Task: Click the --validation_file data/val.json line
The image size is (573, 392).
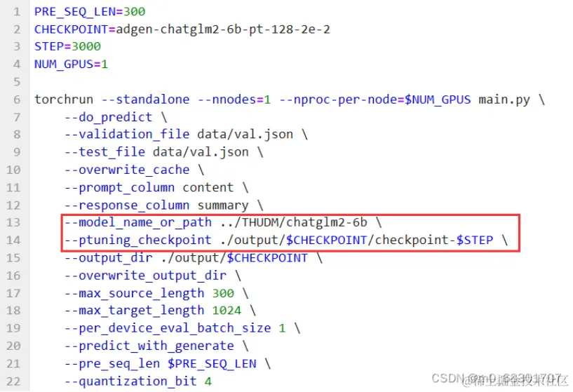Action: (x=186, y=135)
